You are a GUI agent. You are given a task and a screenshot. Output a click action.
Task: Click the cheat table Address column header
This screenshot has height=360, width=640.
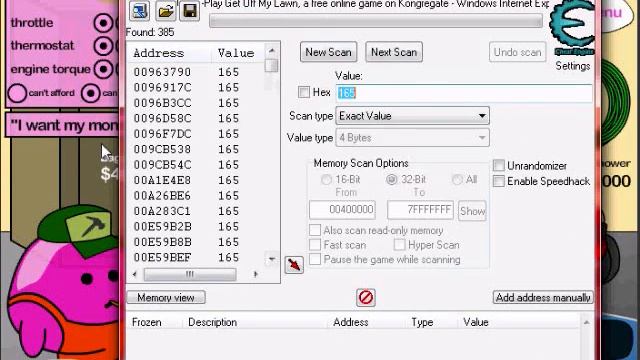[351, 322]
